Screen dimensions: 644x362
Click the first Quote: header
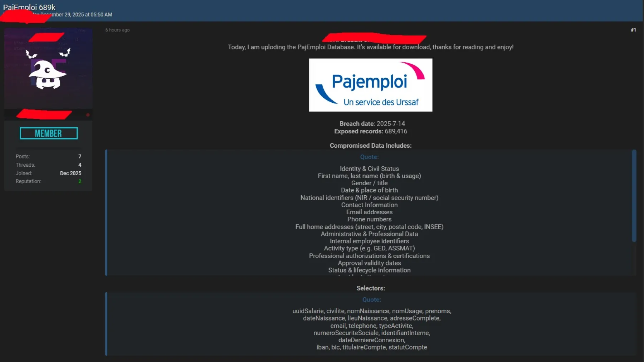(369, 157)
